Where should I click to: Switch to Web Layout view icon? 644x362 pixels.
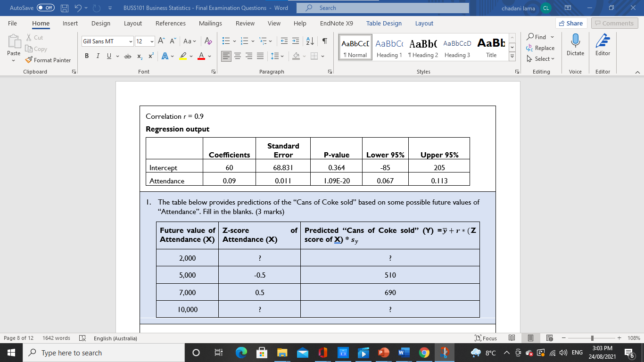549,338
